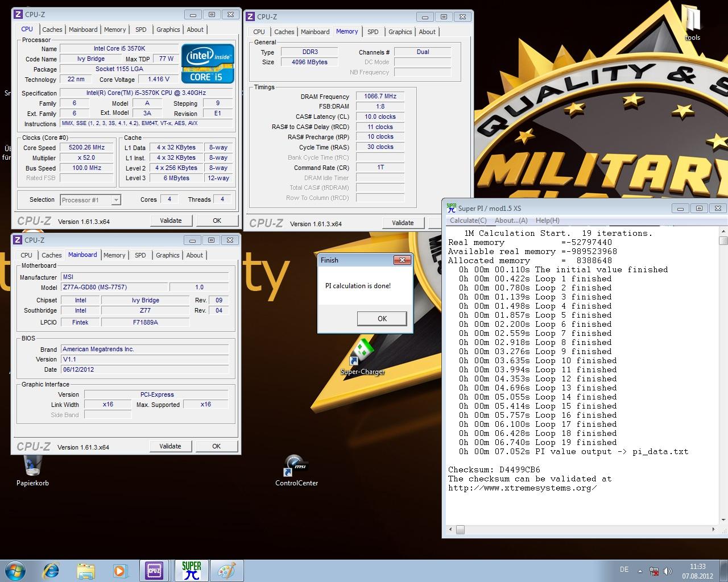Open the Super-Charger desktop shortcut
The width and height of the screenshot is (728, 582).
(362, 357)
